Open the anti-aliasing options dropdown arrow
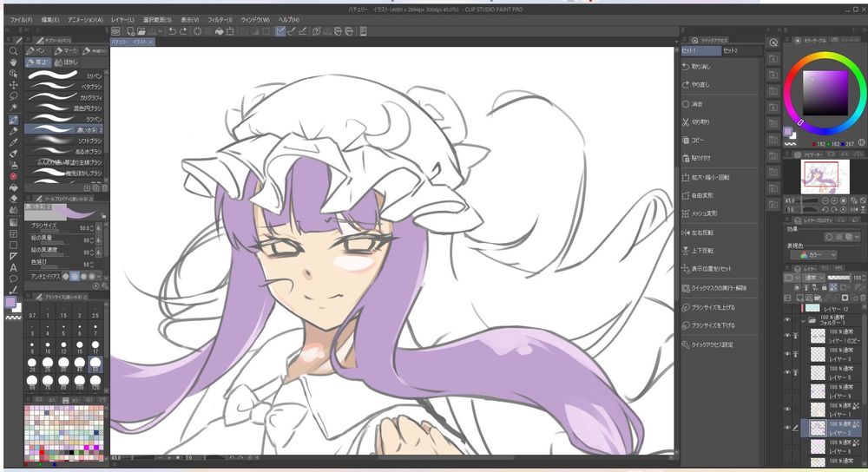The width and height of the screenshot is (868, 472). 99,276
